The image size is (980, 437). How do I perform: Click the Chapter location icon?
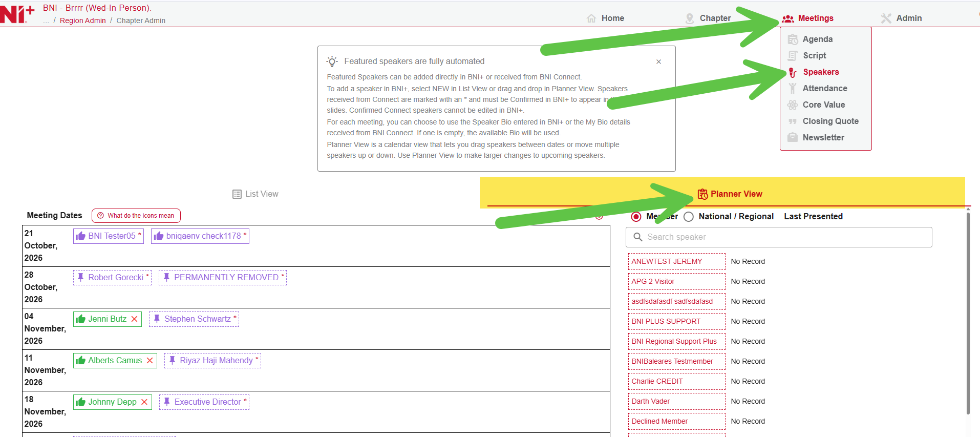click(x=690, y=18)
